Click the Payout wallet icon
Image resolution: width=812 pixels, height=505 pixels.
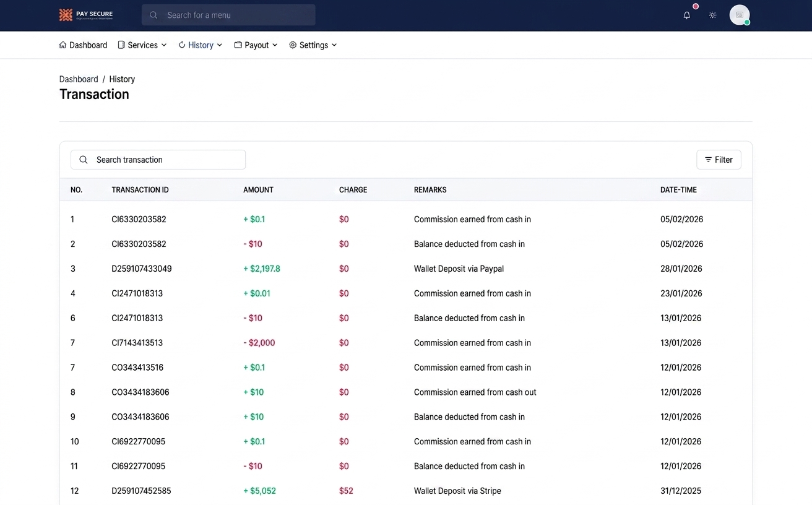coord(238,45)
